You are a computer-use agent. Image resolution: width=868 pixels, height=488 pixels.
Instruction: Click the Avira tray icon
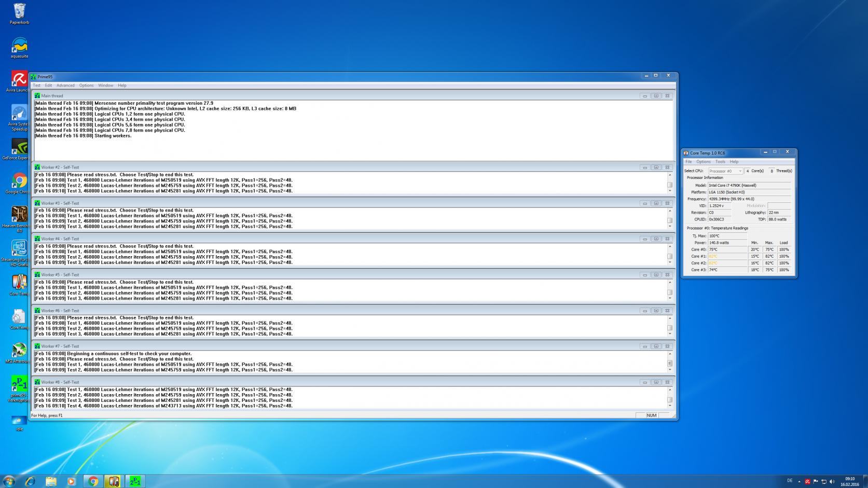807,481
